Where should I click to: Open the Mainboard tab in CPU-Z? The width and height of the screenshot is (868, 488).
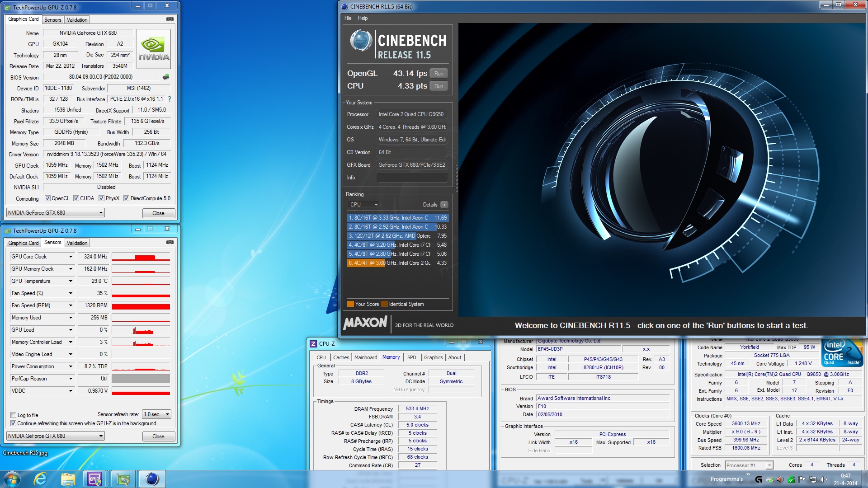coord(365,357)
